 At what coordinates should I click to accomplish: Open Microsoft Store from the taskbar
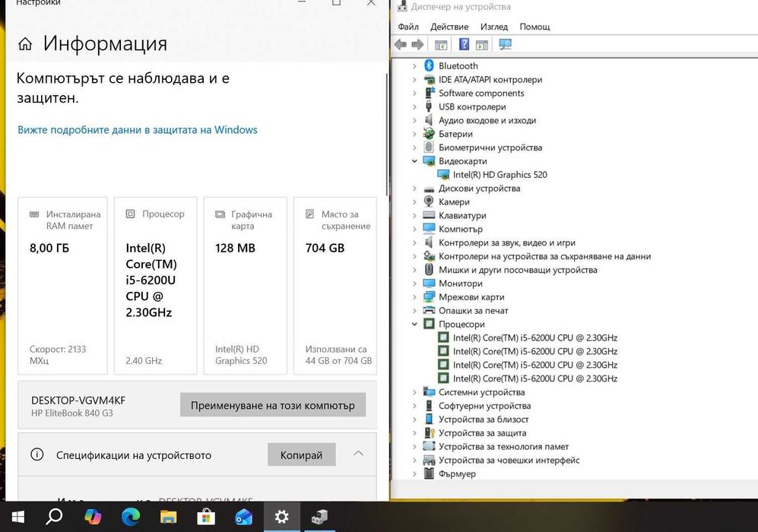206,517
